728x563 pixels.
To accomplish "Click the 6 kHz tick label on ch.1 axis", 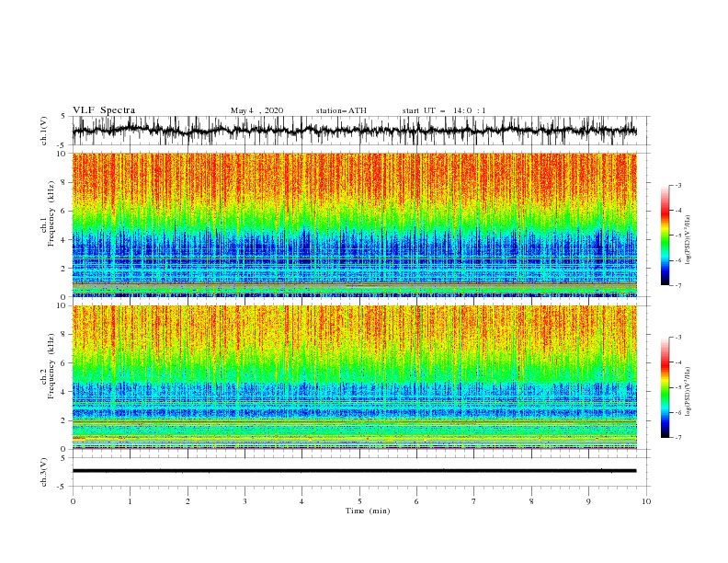I will [64, 211].
